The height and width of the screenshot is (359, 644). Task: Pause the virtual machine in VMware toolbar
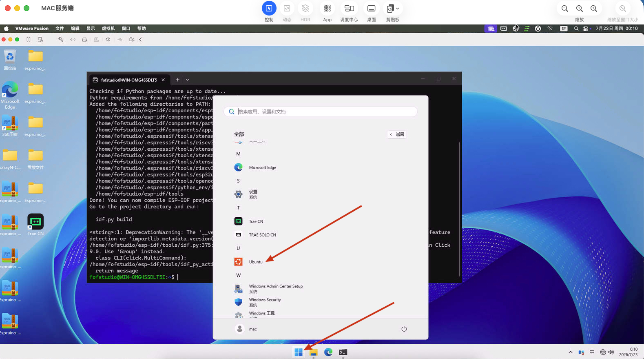[29, 40]
